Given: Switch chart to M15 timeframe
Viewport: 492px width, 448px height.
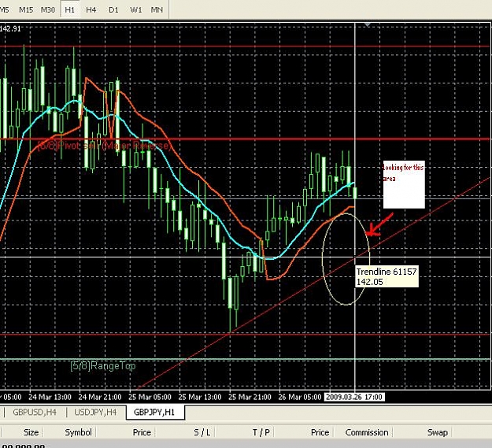Looking at the screenshot, I should pyautogui.click(x=26, y=9).
